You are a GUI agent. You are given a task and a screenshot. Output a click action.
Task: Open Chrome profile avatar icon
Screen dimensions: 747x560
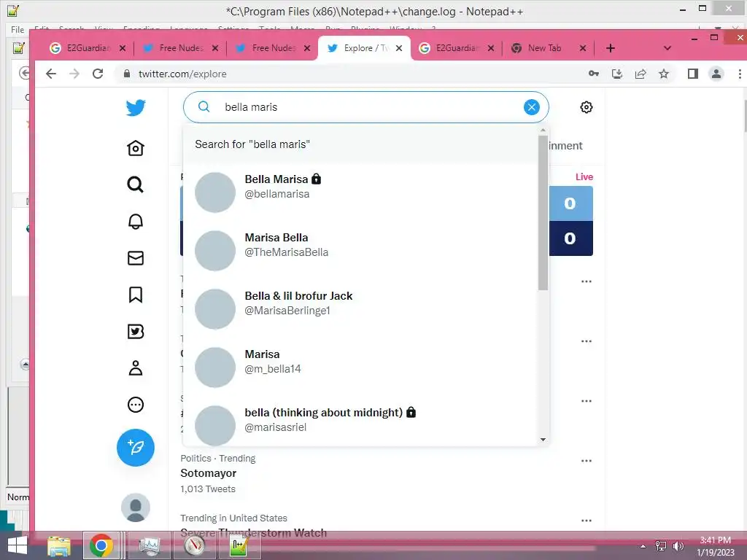tap(716, 74)
